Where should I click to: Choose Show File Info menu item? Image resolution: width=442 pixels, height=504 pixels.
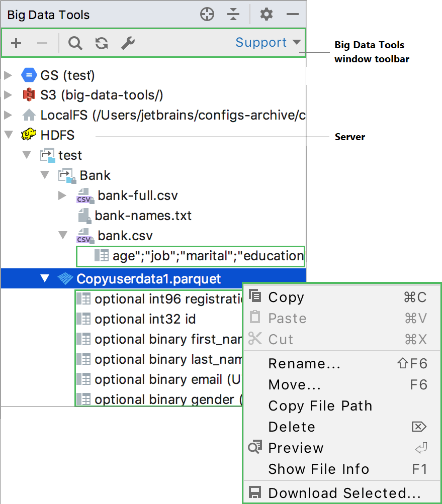[x=342, y=469]
